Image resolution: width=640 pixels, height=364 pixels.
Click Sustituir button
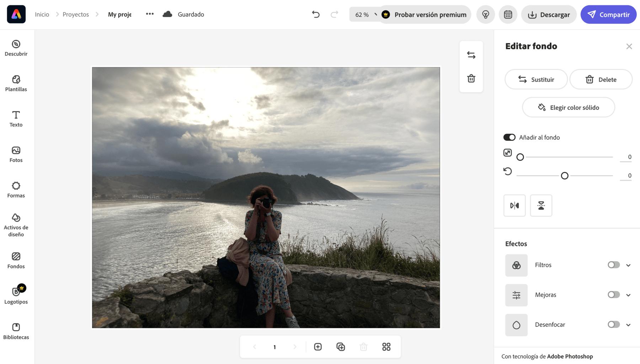(x=536, y=79)
